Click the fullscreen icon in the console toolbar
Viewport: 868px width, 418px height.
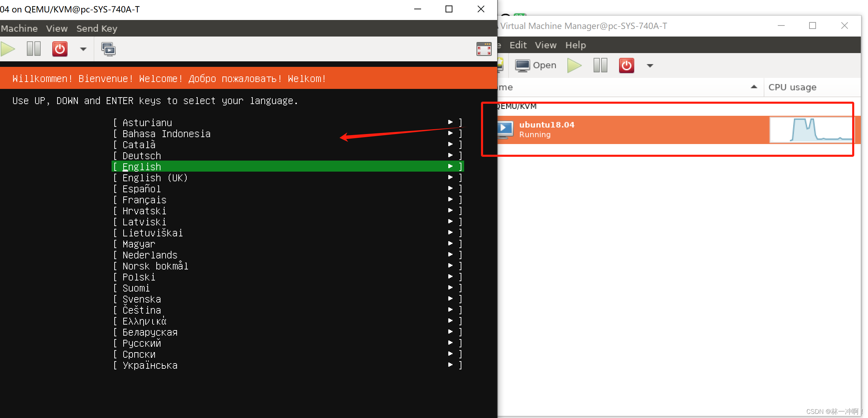(484, 49)
